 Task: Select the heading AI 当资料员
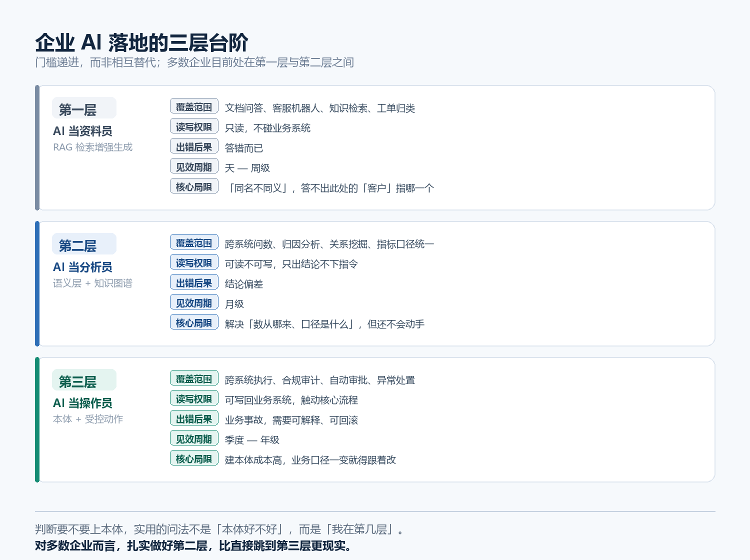click(x=82, y=131)
